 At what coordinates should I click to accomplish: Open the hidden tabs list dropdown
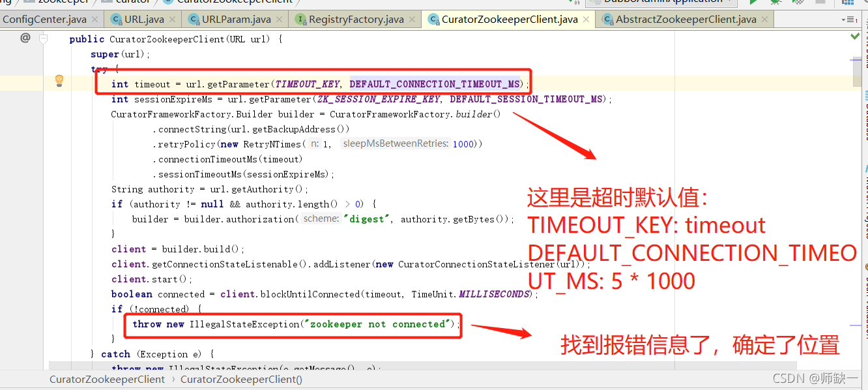pos(848,20)
